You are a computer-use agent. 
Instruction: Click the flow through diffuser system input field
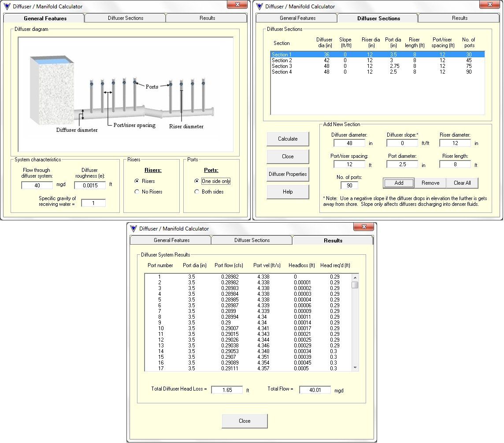tap(37, 185)
